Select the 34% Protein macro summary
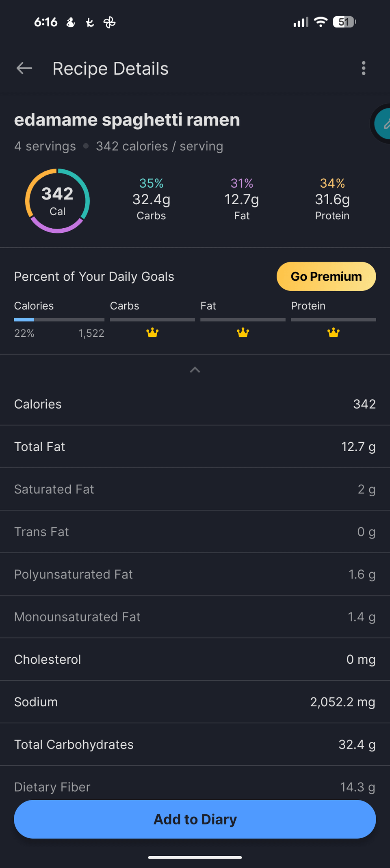Viewport: 390px width, 868px height. coord(332,199)
